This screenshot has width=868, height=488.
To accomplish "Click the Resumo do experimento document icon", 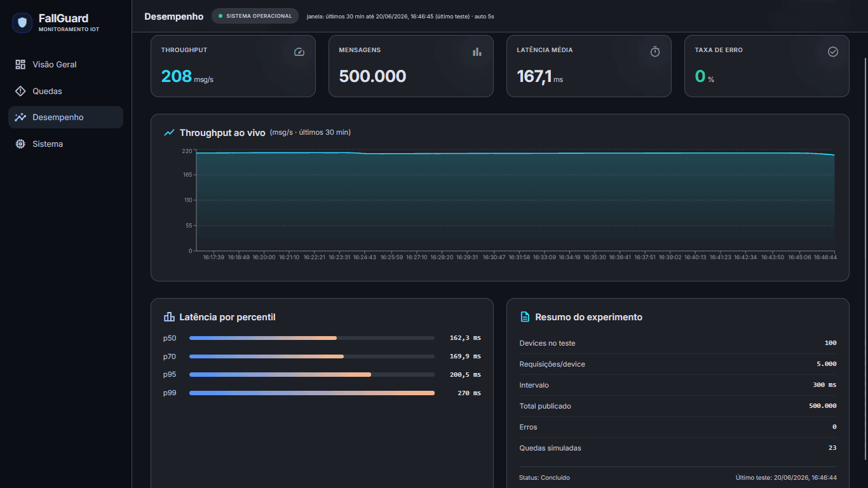I will tap(525, 317).
